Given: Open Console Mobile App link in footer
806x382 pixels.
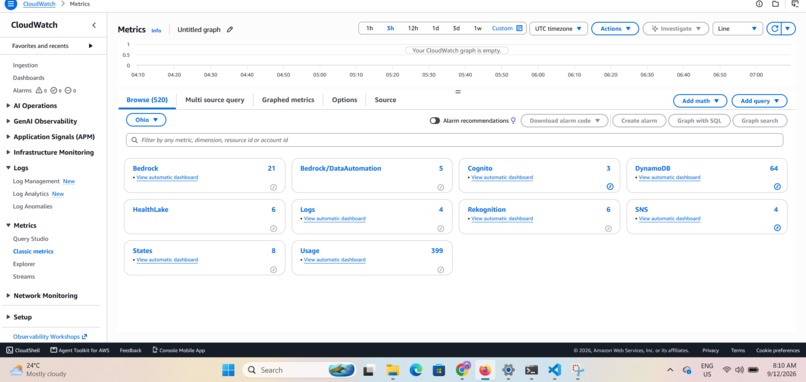Looking at the screenshot, I should coord(179,350).
